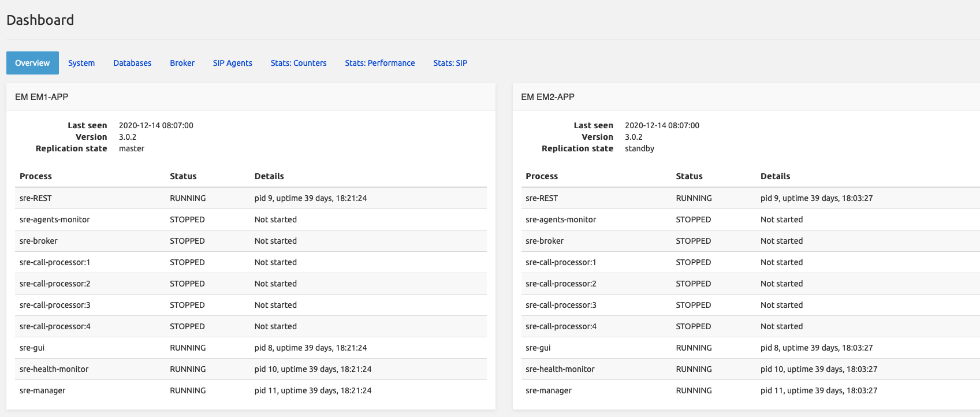Select sre-REST row in EM2-APP table
This screenshot has height=417, width=980.
tap(750, 198)
